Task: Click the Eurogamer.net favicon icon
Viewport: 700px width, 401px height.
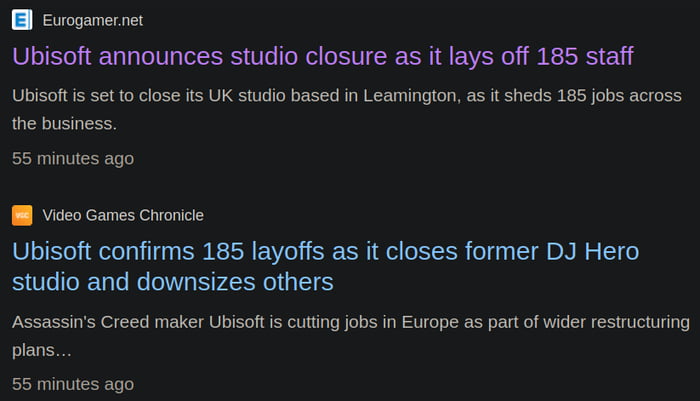Action: click(22, 19)
